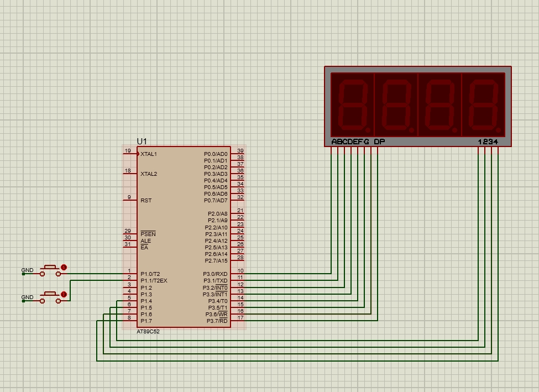
Task: Click the P3.0/RXD pin label
Action: (215, 274)
